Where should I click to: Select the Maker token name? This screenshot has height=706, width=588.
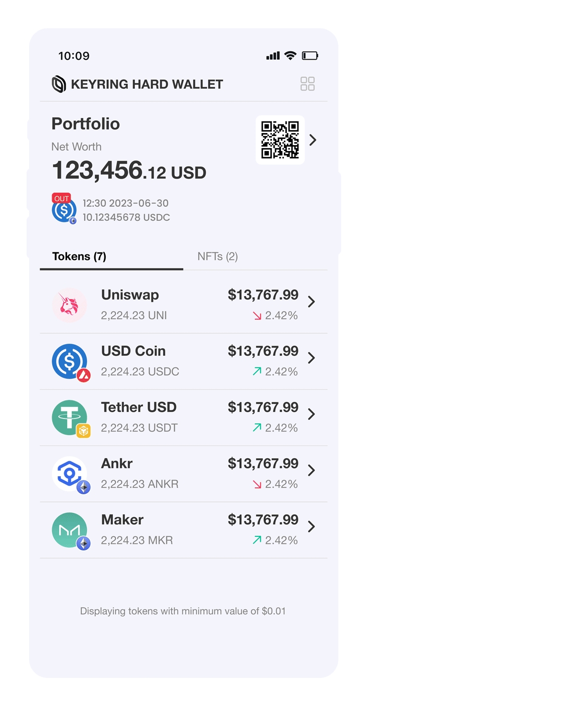coord(122,520)
